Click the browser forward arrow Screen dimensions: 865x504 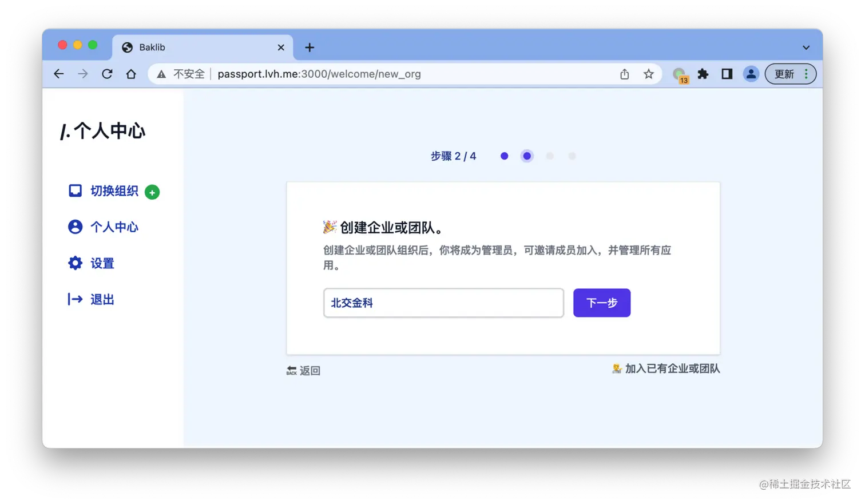83,74
